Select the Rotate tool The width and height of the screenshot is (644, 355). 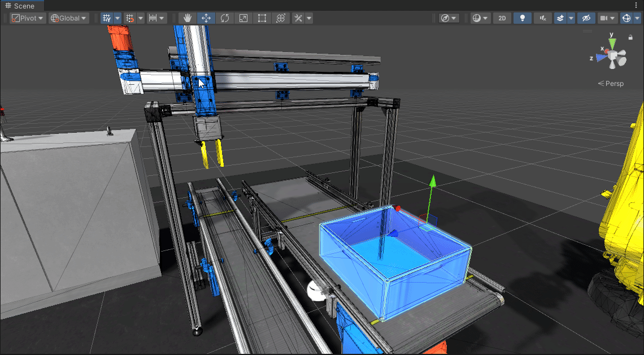tap(225, 18)
